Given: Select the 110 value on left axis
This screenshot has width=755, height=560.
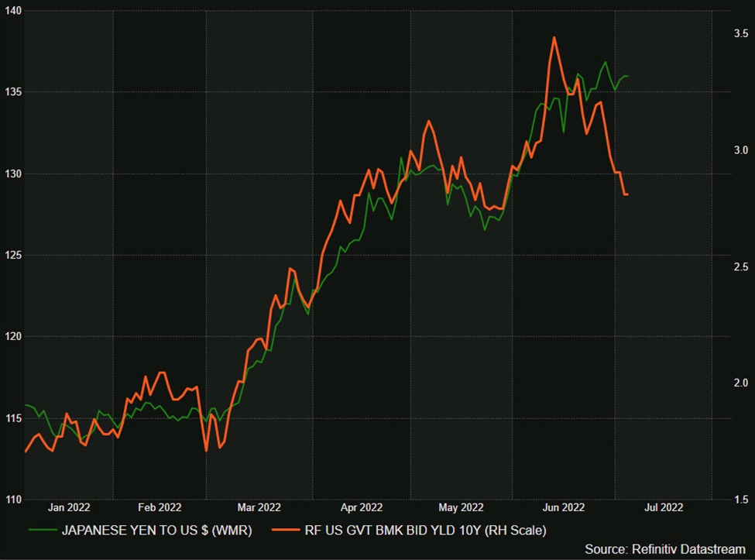Looking at the screenshot, I should (x=12, y=500).
